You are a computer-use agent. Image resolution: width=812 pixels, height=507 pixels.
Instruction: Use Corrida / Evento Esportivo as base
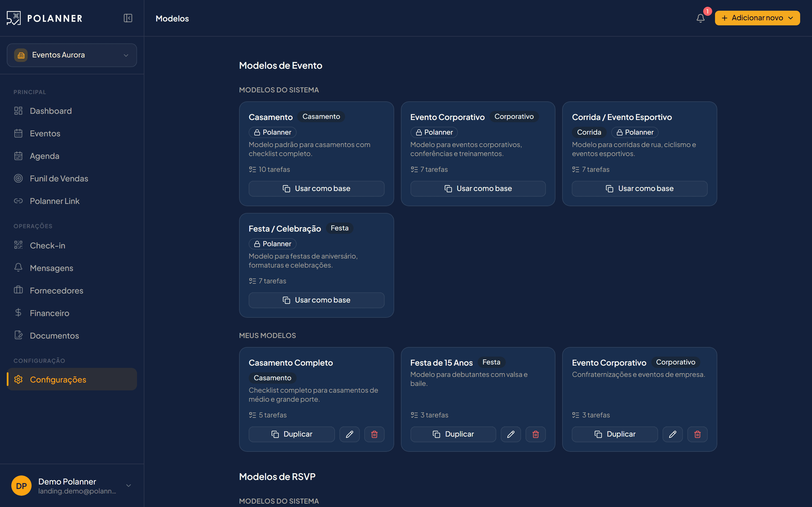pos(639,188)
